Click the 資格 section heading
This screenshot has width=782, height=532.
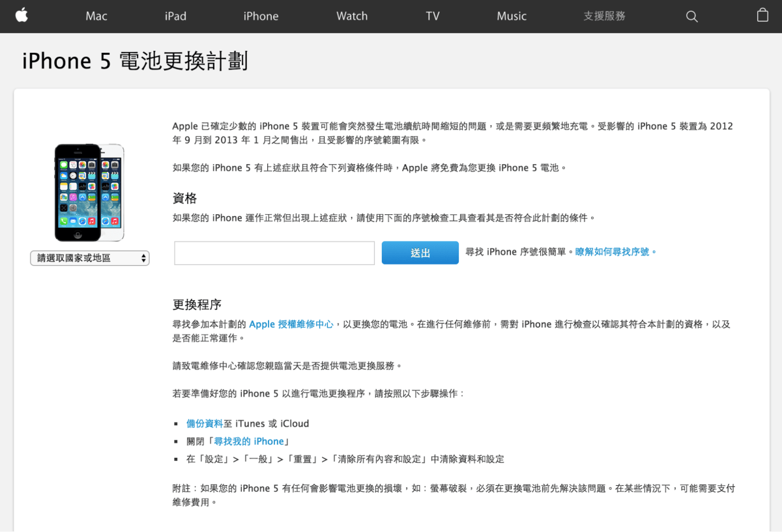pyautogui.click(x=184, y=198)
